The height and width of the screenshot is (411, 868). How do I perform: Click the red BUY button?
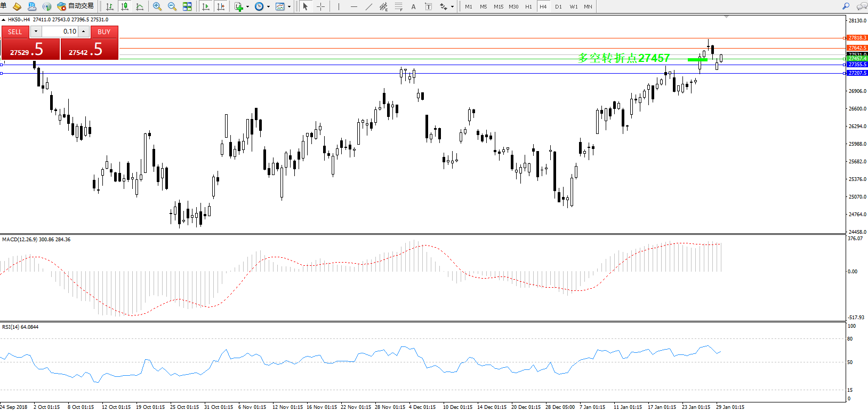104,32
